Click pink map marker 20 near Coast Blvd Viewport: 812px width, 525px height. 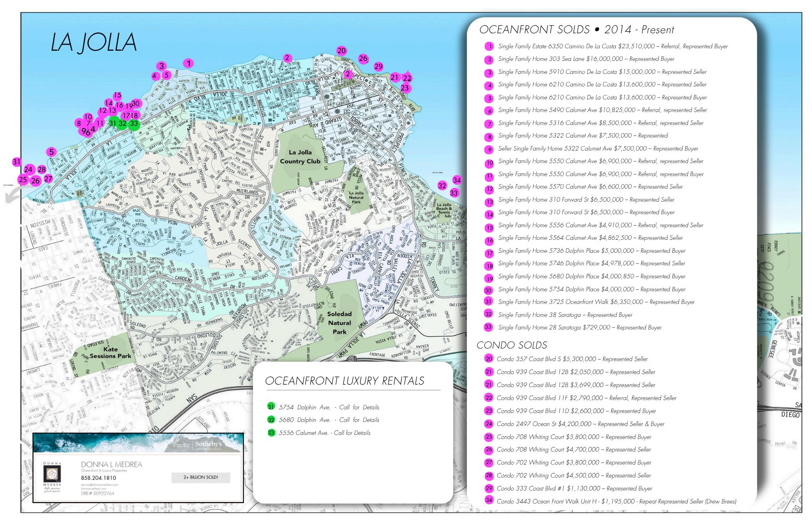(x=341, y=51)
